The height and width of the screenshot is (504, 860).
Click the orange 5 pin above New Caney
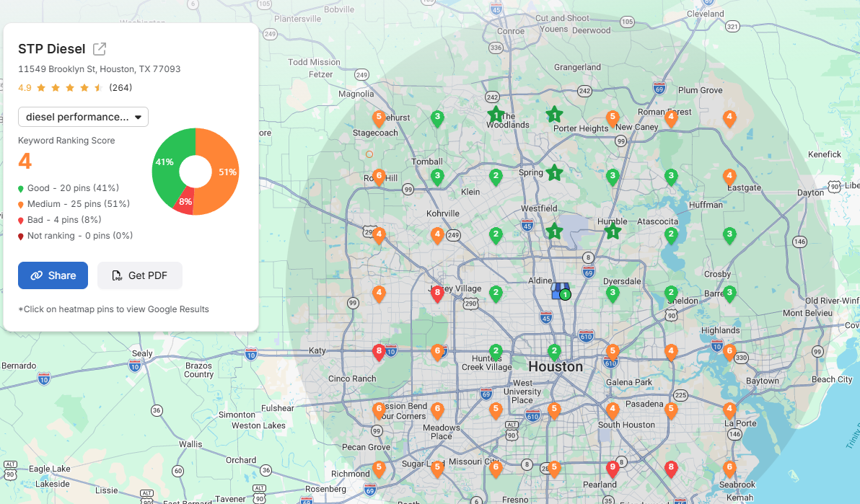point(613,118)
